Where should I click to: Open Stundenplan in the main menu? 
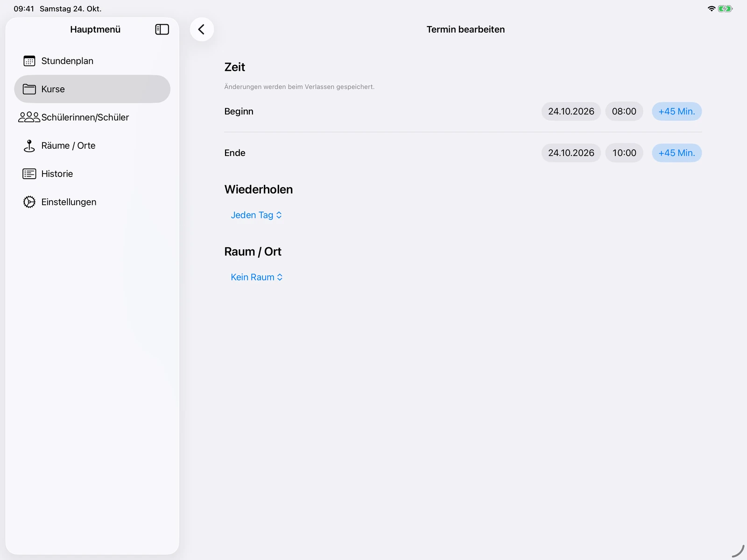coord(92,61)
